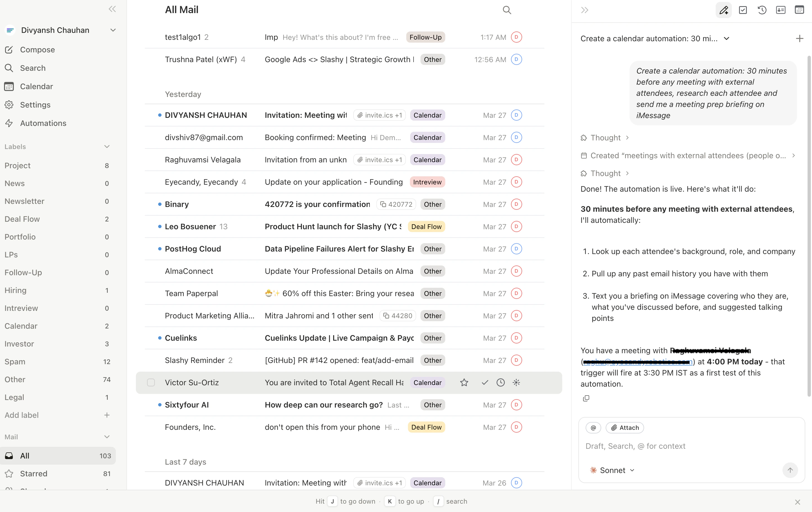
Task: Open the AI compose pencil icon
Action: point(724,10)
